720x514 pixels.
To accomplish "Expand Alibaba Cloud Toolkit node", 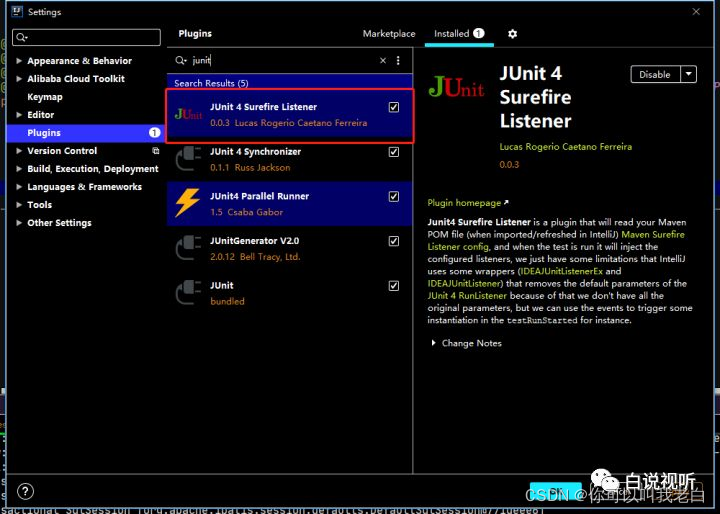I will click(19, 79).
